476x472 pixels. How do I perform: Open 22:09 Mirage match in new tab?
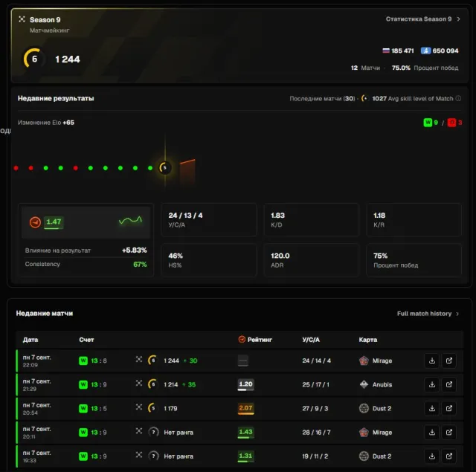pyautogui.click(x=449, y=361)
